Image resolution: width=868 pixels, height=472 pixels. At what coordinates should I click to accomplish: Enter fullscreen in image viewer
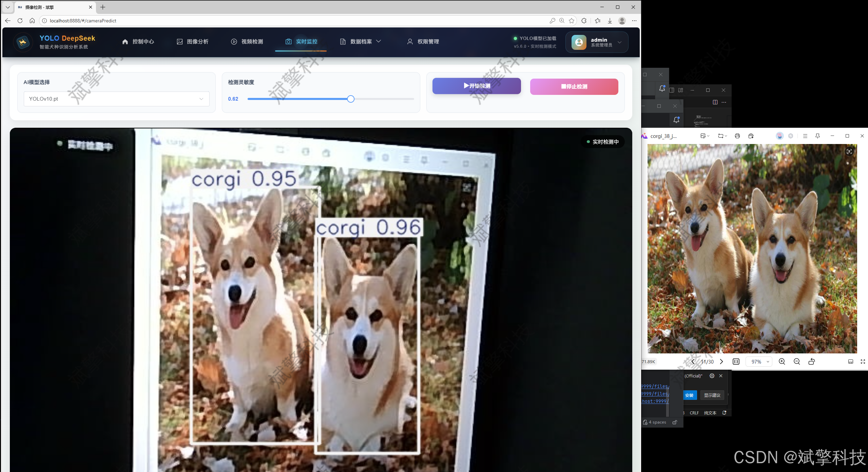863,362
